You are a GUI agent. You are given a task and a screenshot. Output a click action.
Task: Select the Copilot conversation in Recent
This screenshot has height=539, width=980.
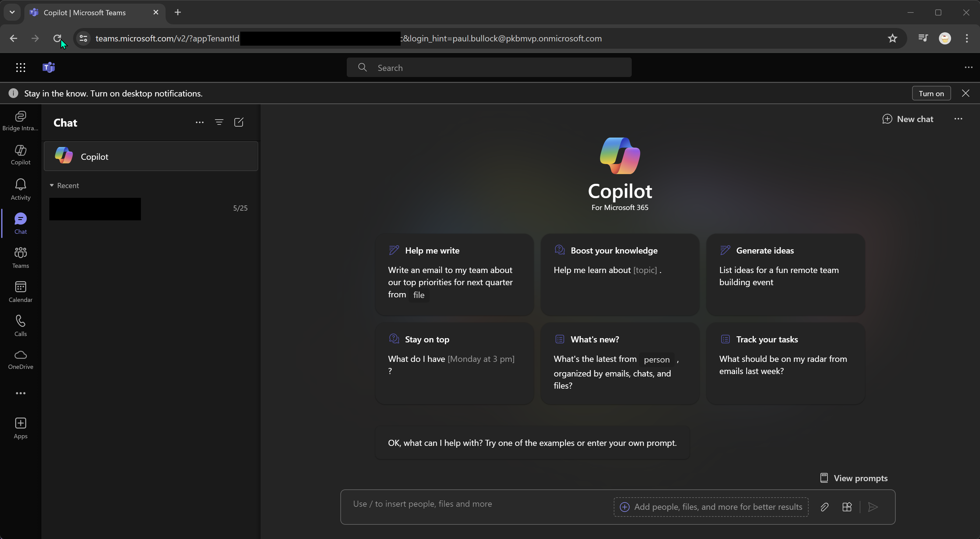[x=151, y=156]
